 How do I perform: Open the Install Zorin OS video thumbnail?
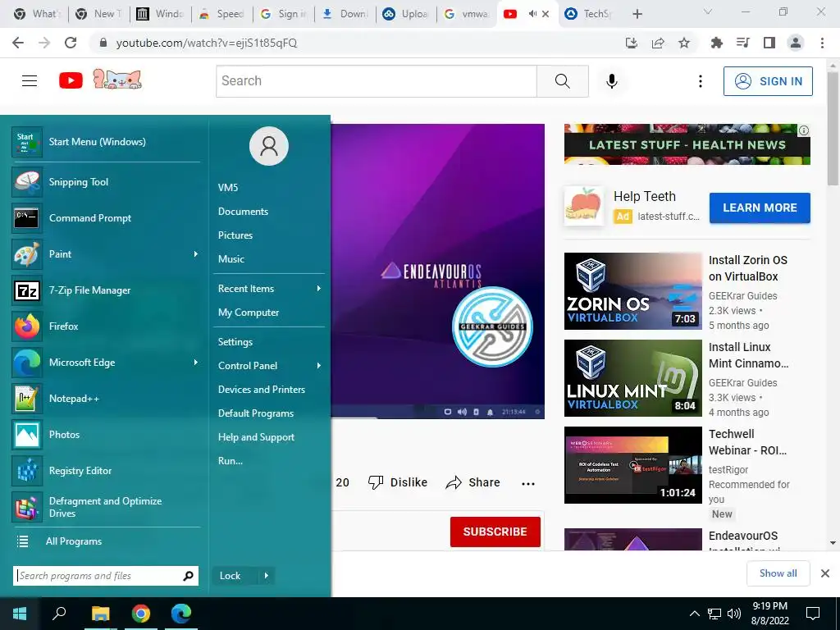(632, 291)
